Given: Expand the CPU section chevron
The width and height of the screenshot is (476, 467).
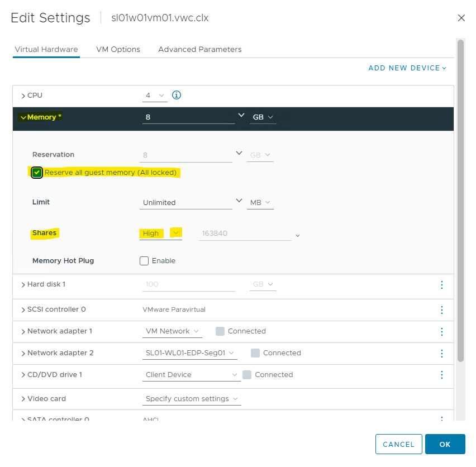Looking at the screenshot, I should pos(23,96).
